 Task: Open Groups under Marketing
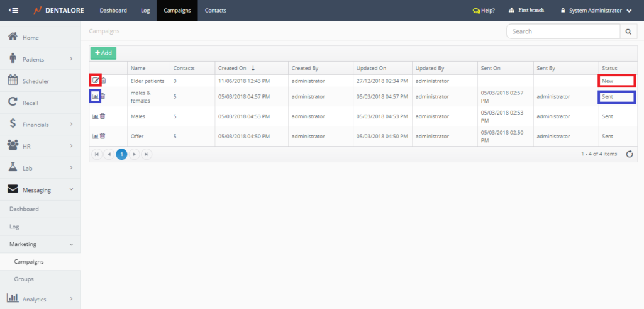pyautogui.click(x=24, y=279)
